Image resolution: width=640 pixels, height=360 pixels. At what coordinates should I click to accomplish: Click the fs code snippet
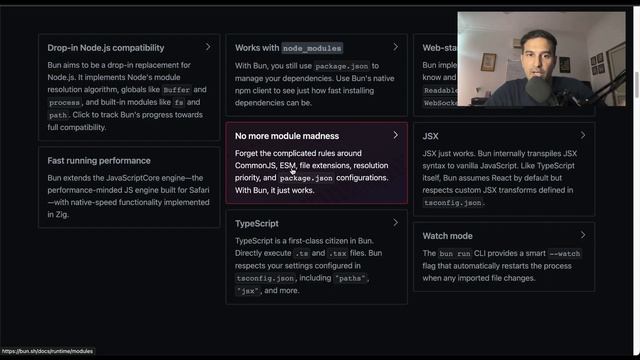(x=179, y=102)
